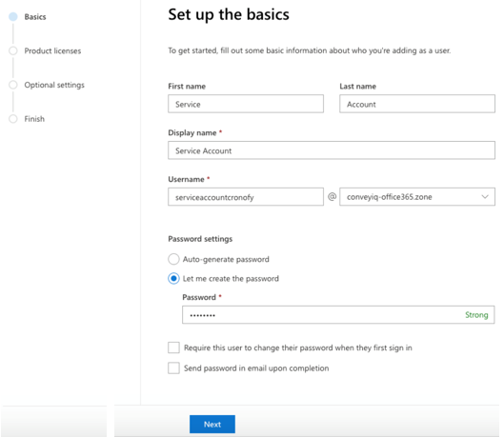Open the conveyiq-office365.zone domain dropdown
This screenshot has width=504, height=437.
pyautogui.click(x=417, y=197)
